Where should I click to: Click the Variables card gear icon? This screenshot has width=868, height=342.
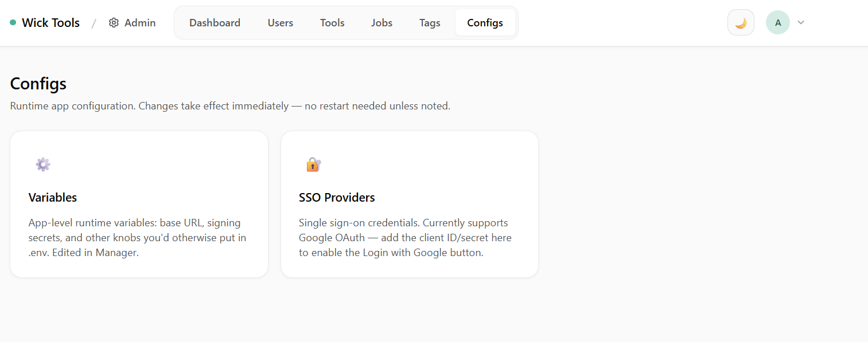43,164
